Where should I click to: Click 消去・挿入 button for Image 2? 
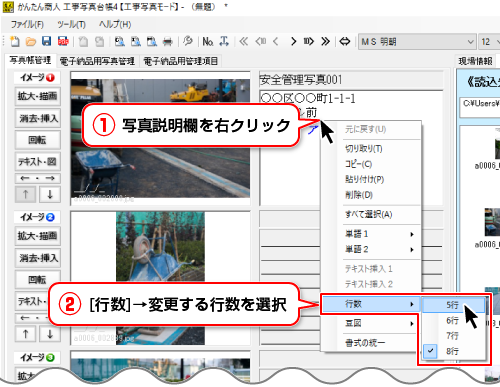pos(38,258)
